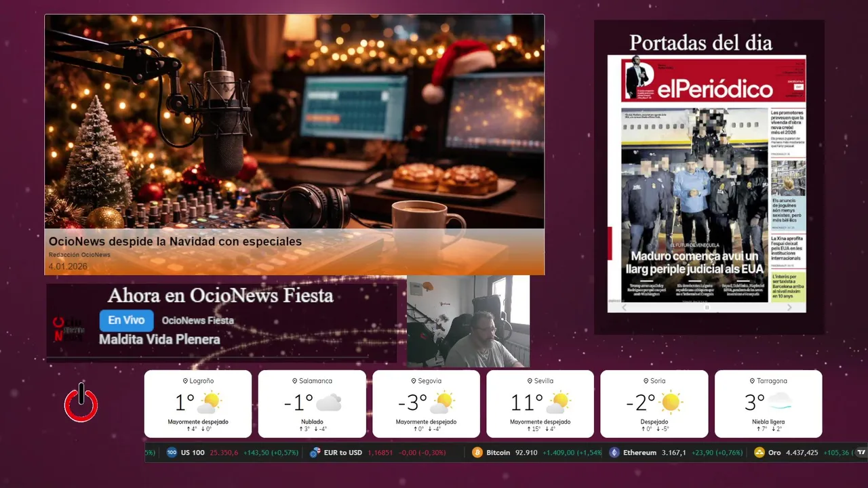Click the EUR to USD currency icon
Viewport: 868px width, 488px height.
click(315, 452)
